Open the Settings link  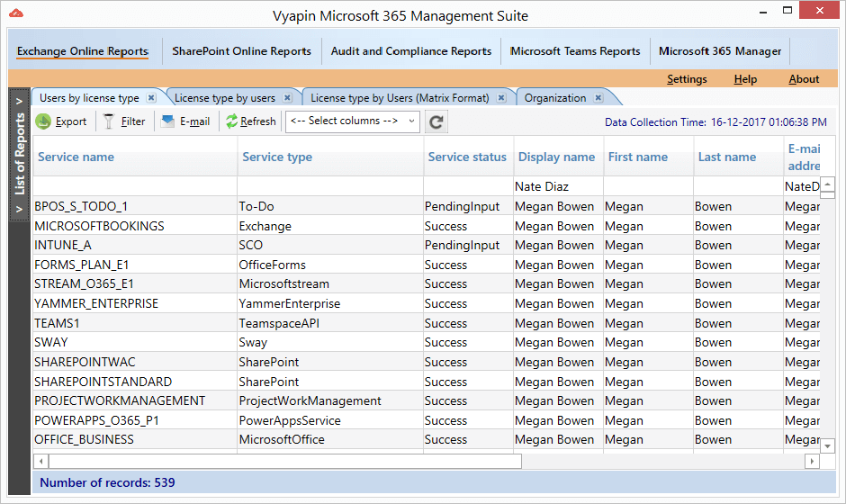coord(687,79)
